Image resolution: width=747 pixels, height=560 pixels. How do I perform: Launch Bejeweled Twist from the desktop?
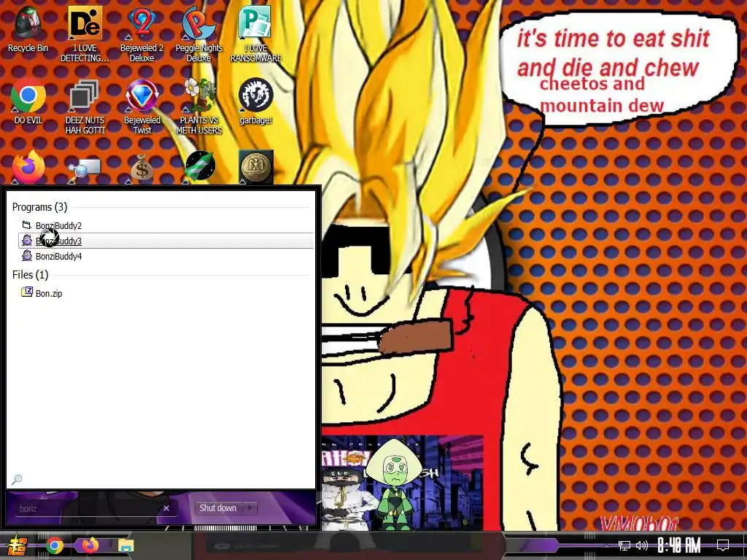142,106
